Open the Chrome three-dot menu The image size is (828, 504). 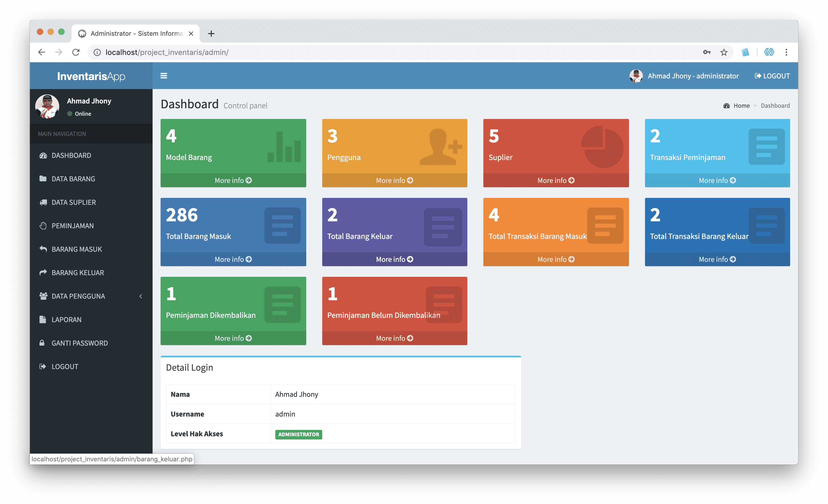(786, 52)
